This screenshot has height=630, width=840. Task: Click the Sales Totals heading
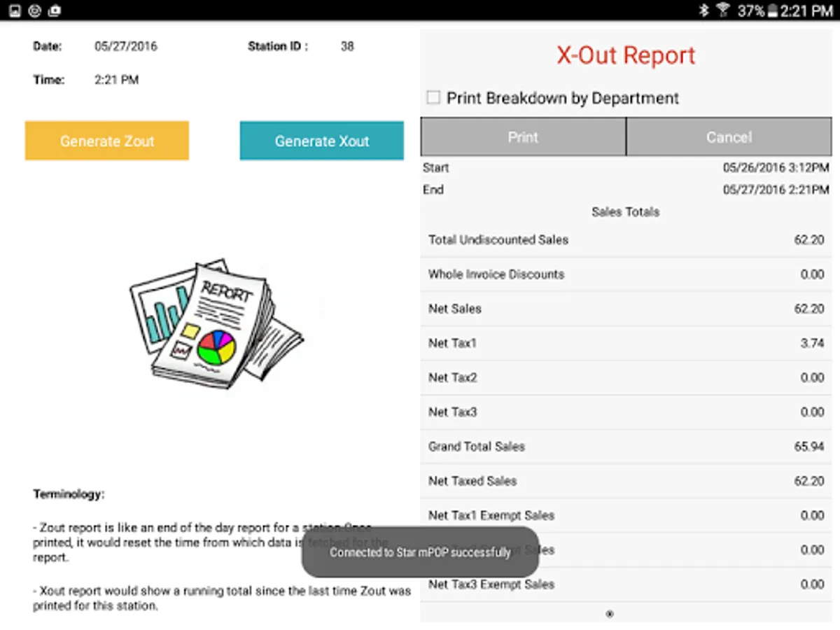(x=625, y=211)
